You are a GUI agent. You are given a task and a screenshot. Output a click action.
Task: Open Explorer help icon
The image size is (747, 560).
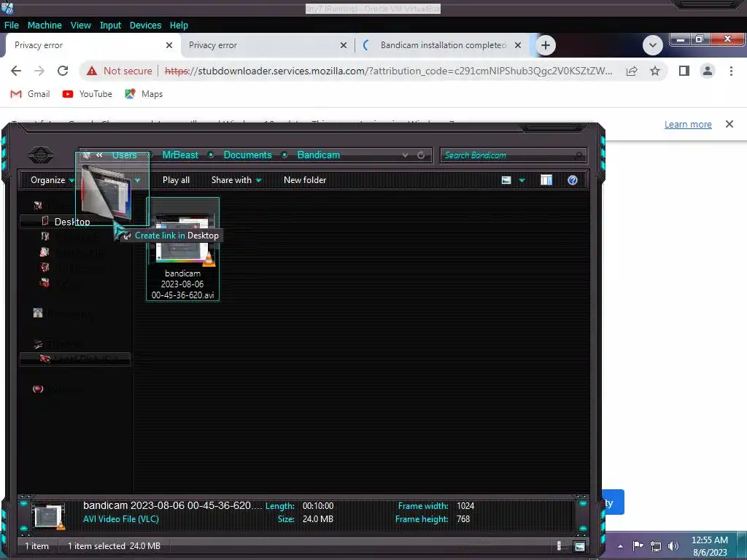572,180
